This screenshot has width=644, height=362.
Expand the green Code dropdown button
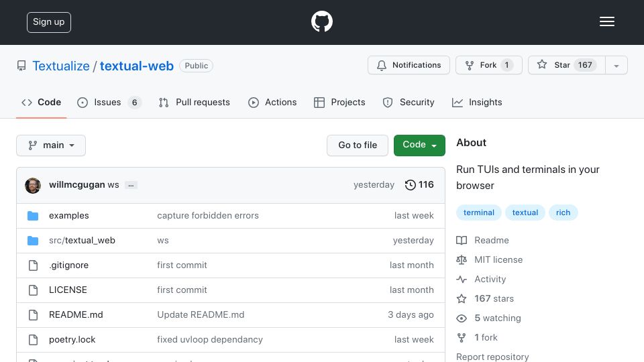(419, 145)
